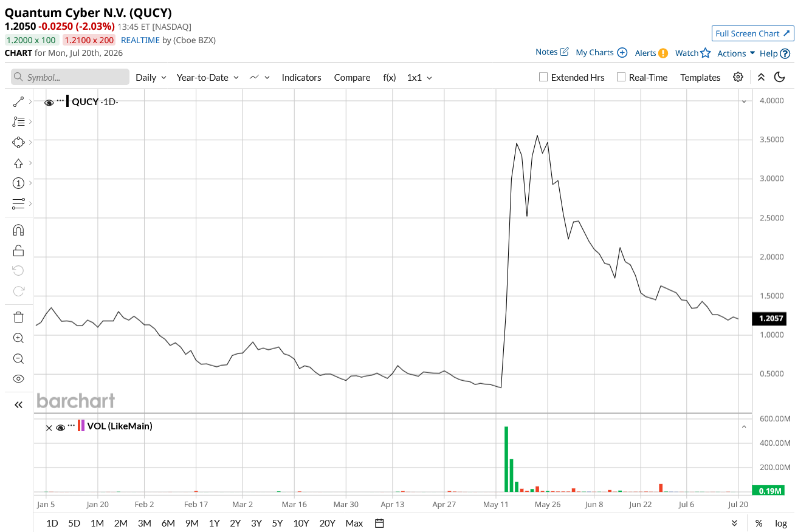Screen dimensions: 795x532
Task: Click the My Charts link
Action: click(594, 53)
